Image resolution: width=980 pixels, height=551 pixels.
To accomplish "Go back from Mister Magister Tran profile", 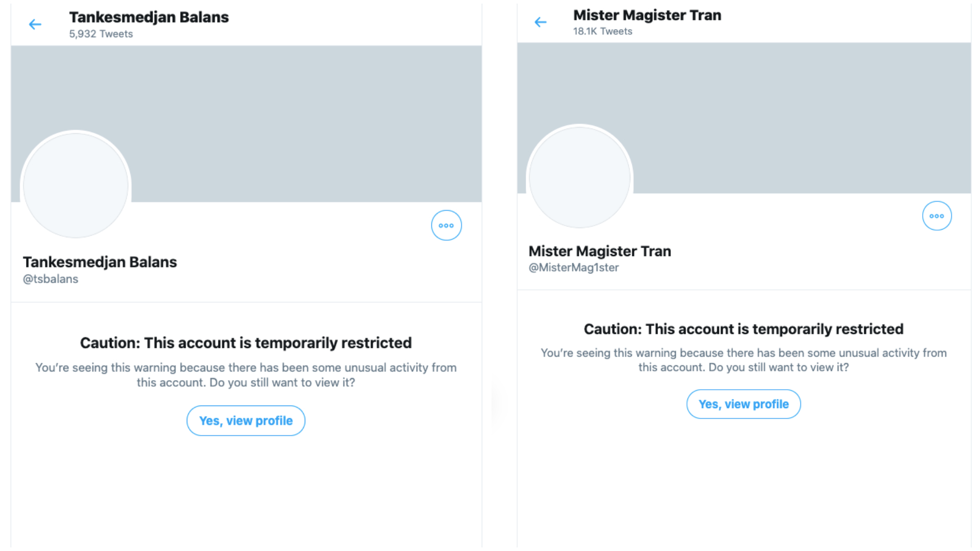I will (541, 22).
